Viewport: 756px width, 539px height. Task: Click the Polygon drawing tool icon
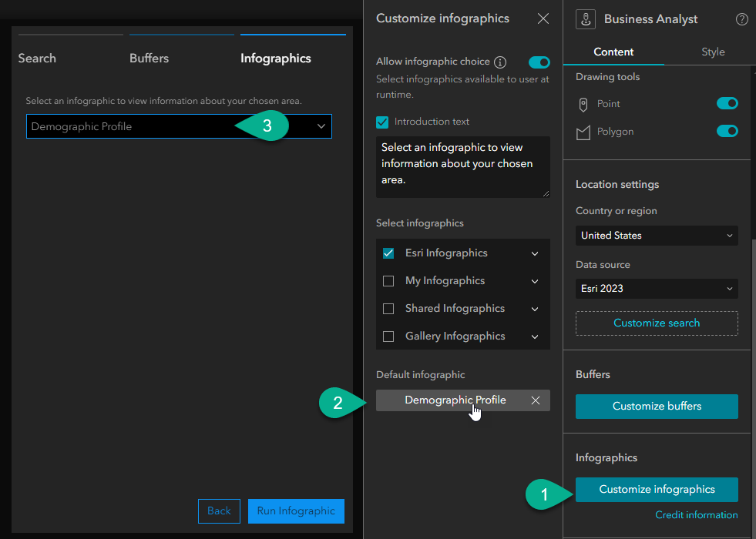[583, 132]
